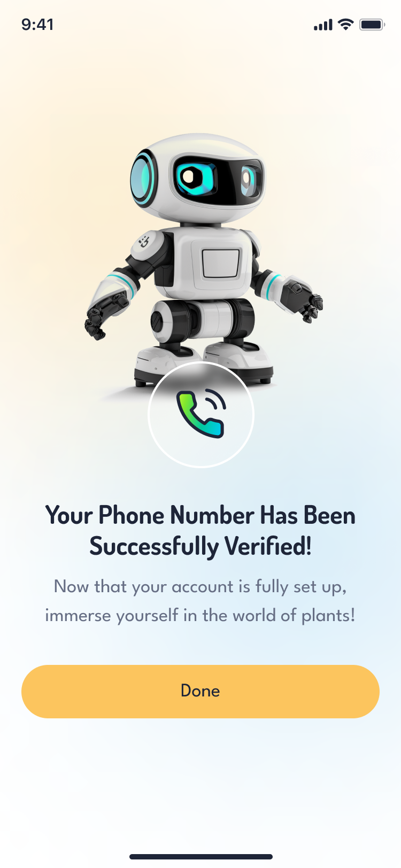This screenshot has height=868, width=401.
Task: Click the robot's right black hand
Action: pyautogui.click(x=304, y=301)
